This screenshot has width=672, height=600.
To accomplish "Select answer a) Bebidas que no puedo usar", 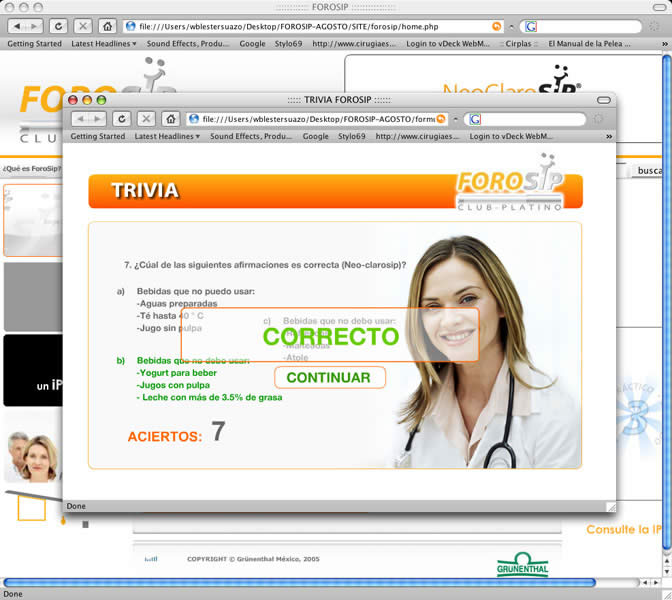I will pos(186,309).
